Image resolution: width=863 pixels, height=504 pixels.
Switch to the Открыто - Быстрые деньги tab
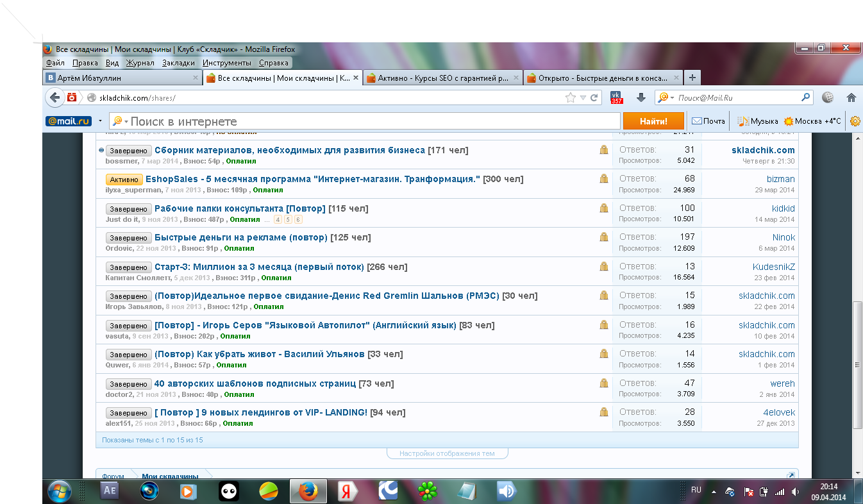(x=603, y=78)
